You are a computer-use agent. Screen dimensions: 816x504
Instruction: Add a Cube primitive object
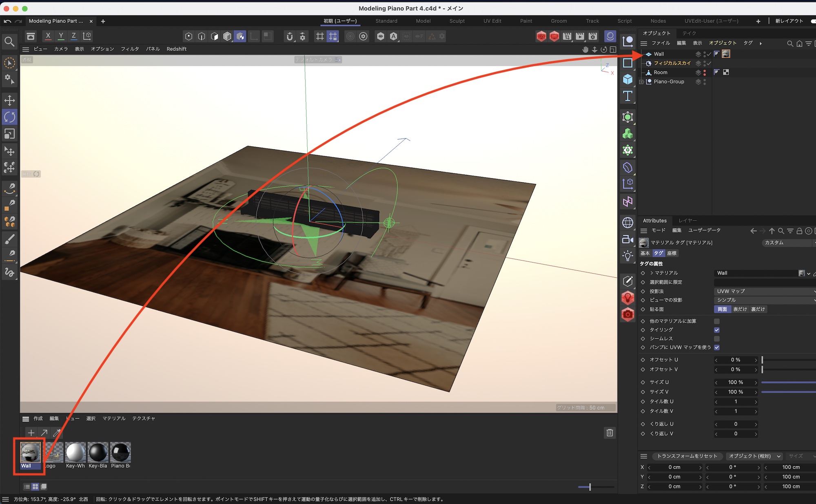click(x=628, y=79)
